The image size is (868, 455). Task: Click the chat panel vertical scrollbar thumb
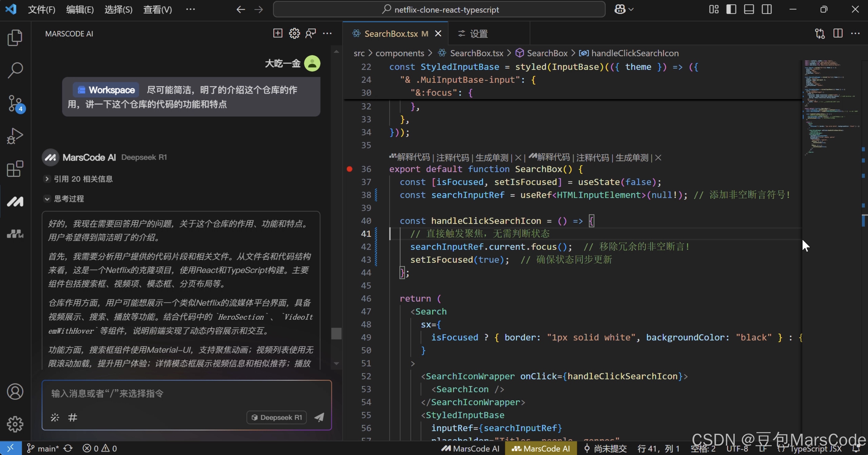tap(336, 333)
